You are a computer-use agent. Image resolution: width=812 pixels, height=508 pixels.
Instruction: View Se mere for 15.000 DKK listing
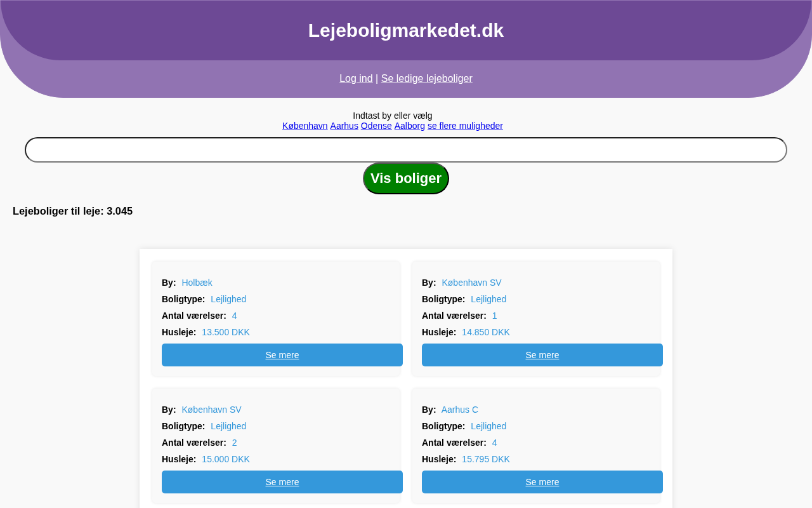click(282, 482)
